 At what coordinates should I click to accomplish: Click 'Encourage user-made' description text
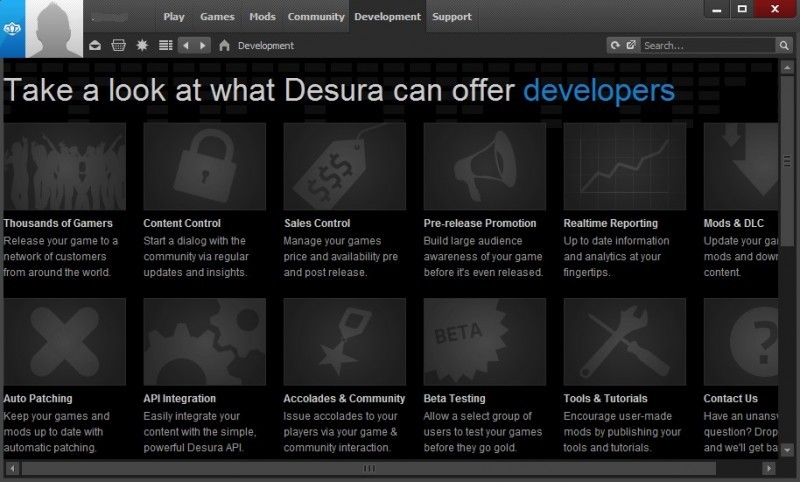618,416
